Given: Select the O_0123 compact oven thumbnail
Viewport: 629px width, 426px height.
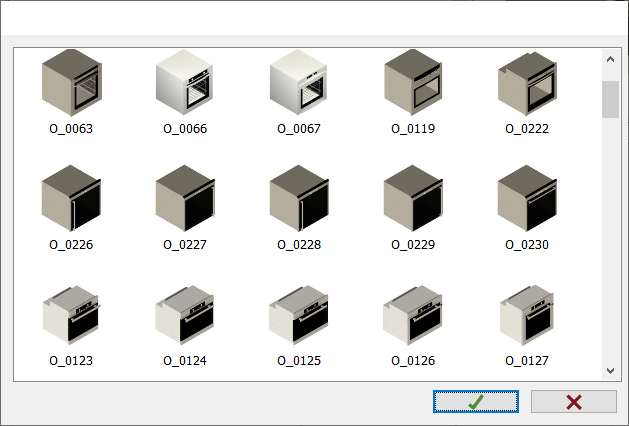Looking at the screenshot, I should pyautogui.click(x=71, y=315).
